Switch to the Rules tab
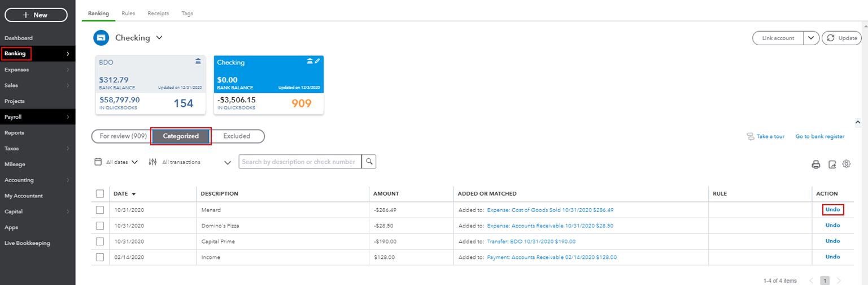Viewport: 868px width, 285px height. pyautogui.click(x=128, y=13)
